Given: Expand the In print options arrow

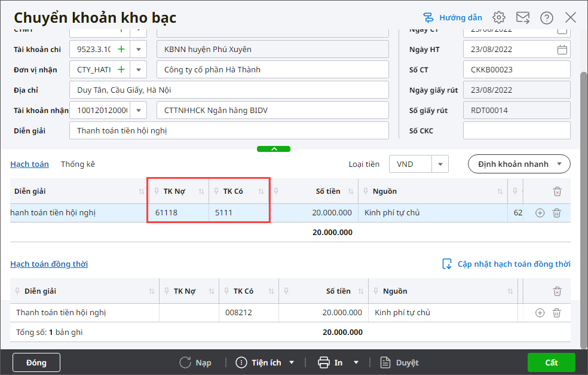Looking at the screenshot, I should [x=356, y=362].
